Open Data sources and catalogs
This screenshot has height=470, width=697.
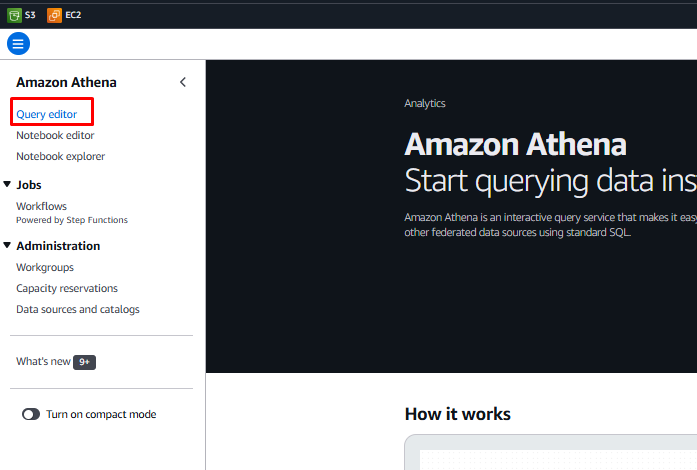78,309
